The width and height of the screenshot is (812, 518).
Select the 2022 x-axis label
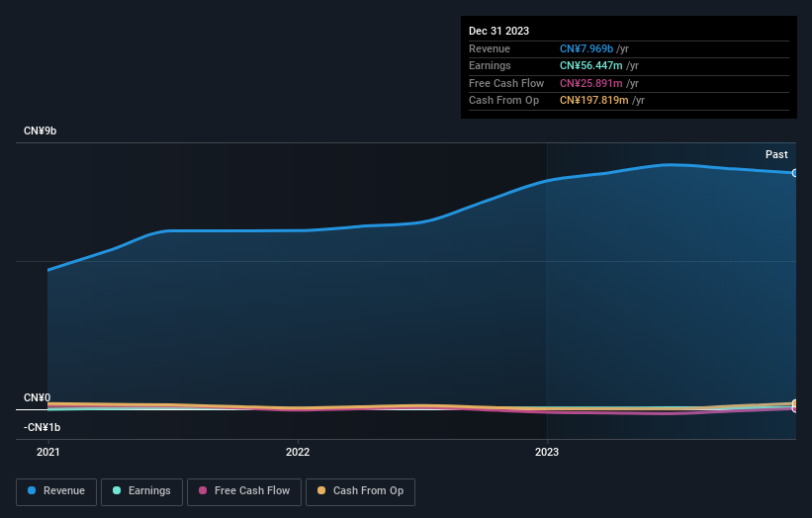pos(298,453)
